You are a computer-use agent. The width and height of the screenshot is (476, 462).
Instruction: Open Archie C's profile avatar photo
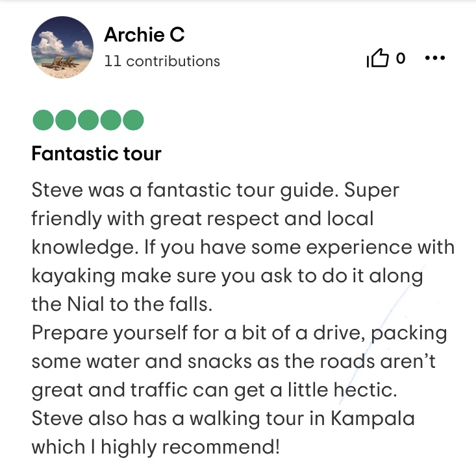[62, 47]
